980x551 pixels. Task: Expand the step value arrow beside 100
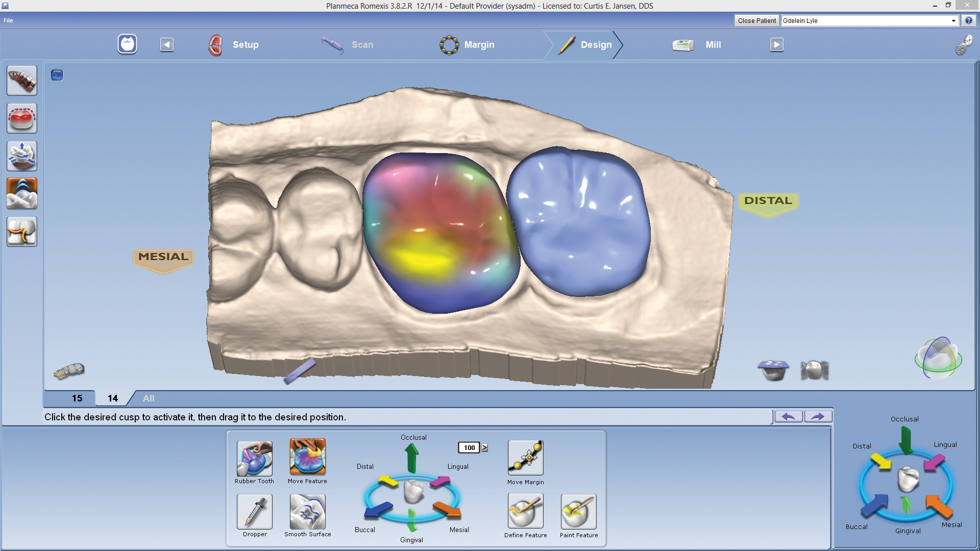485,448
